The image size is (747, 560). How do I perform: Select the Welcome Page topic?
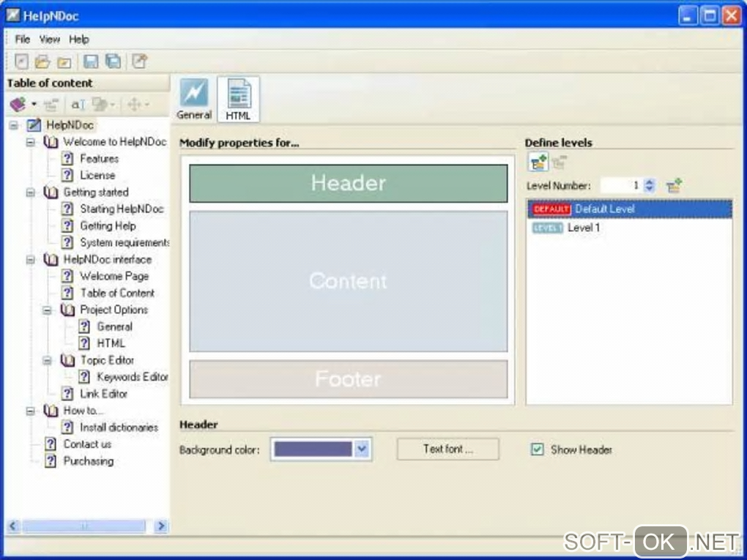coord(114,276)
